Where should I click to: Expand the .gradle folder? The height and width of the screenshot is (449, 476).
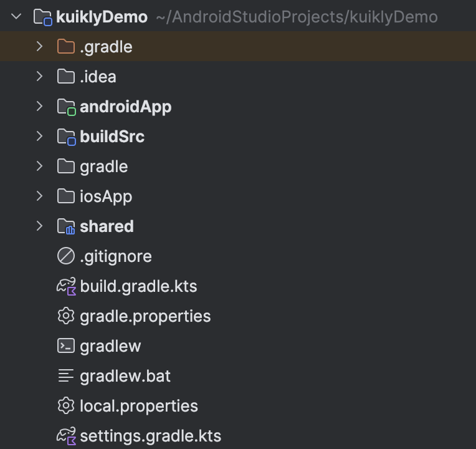[x=39, y=47]
